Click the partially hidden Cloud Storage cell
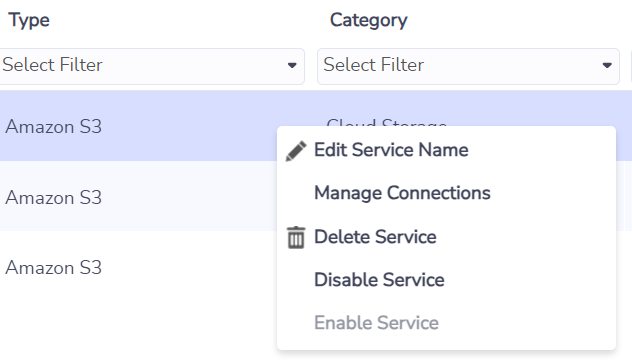632x363 pixels. [x=386, y=122]
